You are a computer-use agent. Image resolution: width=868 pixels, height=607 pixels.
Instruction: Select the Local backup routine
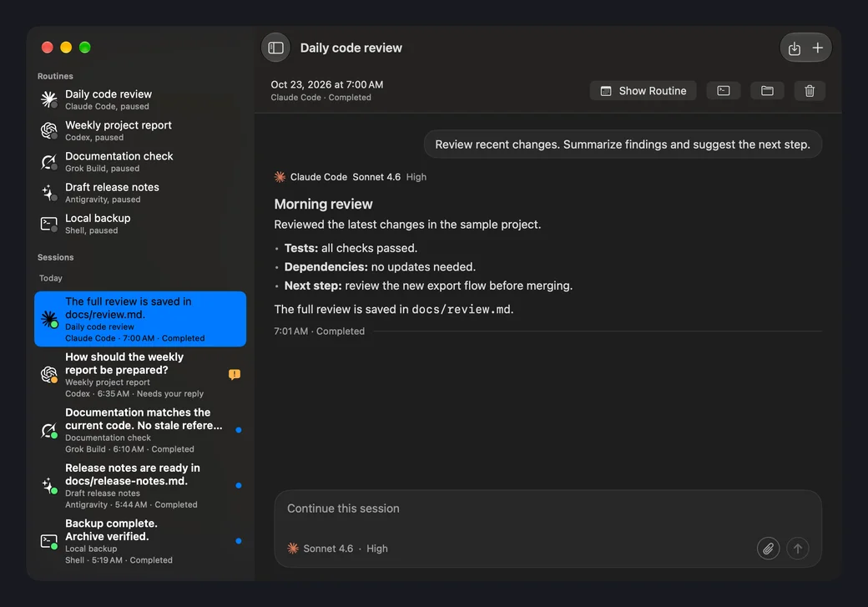(140, 224)
